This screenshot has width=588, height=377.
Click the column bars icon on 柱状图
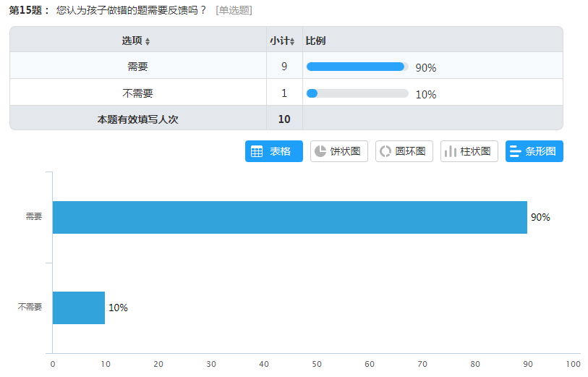click(451, 151)
